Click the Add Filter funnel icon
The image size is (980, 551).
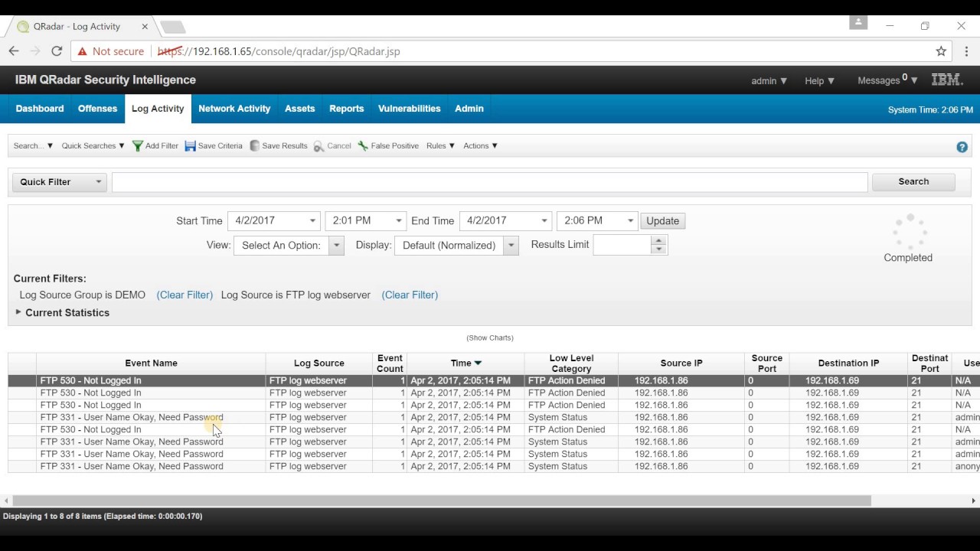tap(138, 146)
